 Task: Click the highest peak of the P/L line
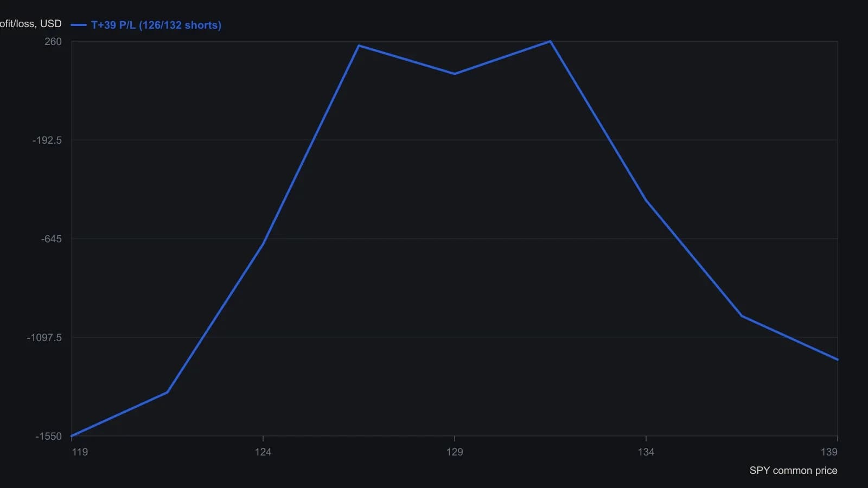[x=550, y=41]
